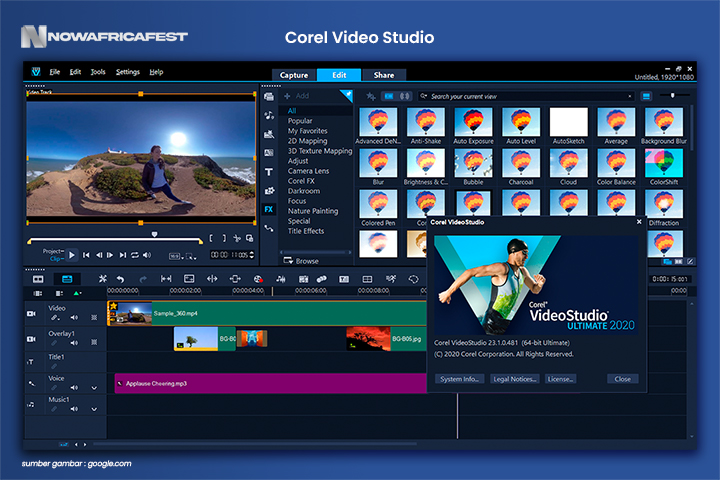Switch to Timeline view icon
This screenshot has width=720, height=480.
pyautogui.click(x=67, y=279)
